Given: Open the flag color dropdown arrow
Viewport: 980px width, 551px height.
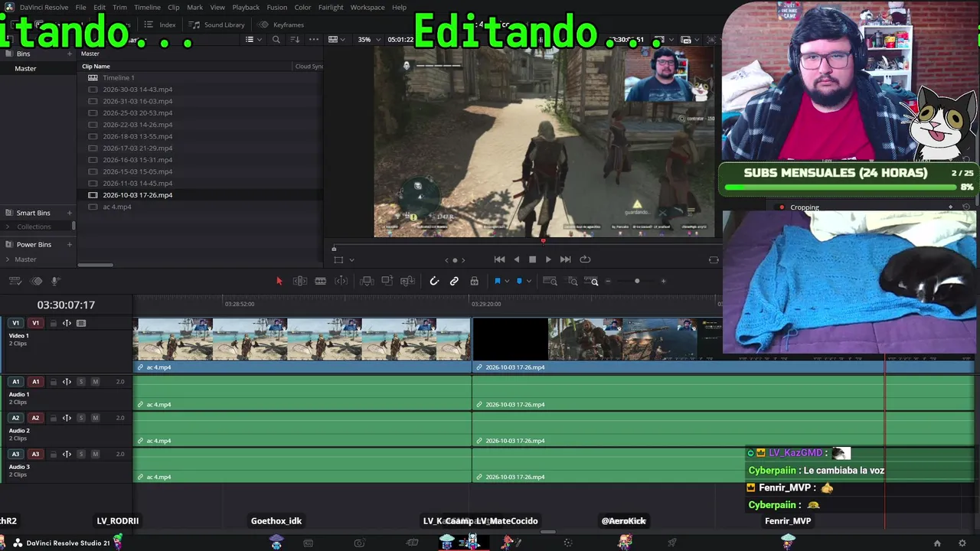Looking at the screenshot, I should 507,281.
